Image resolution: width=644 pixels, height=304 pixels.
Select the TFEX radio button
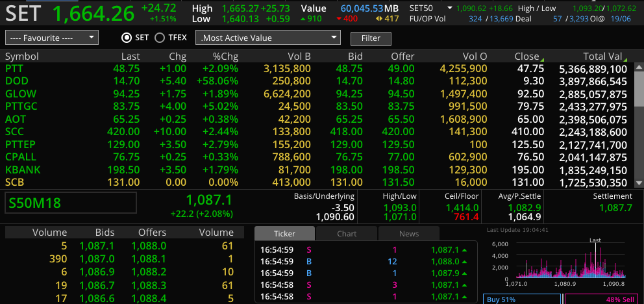coord(159,38)
